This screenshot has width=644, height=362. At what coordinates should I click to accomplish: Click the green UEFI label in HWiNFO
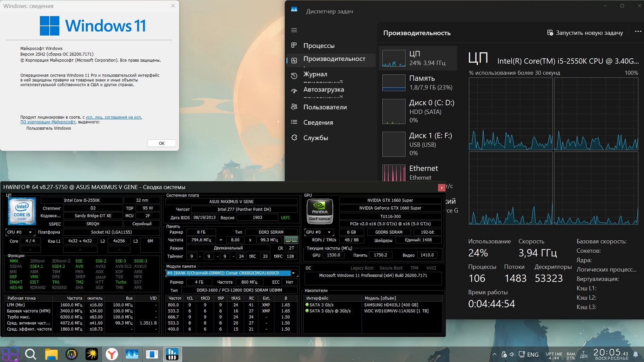click(285, 218)
